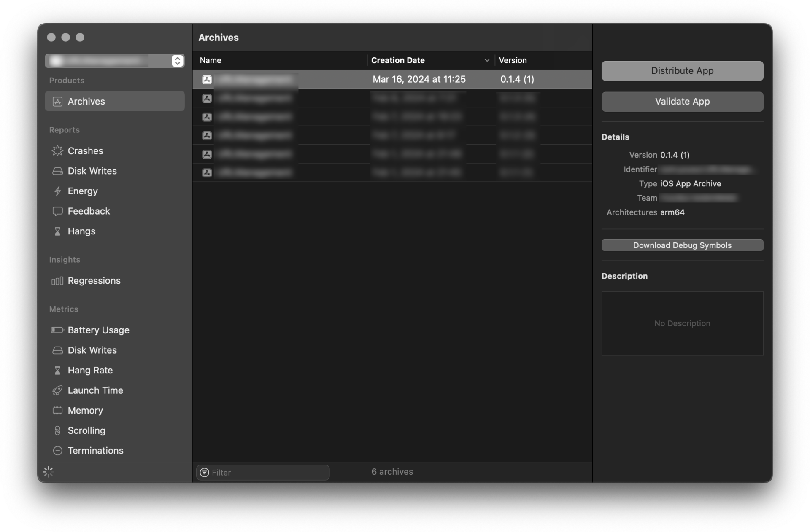The image size is (810, 532).
Task: Open the Feedback report
Action: 115,211
